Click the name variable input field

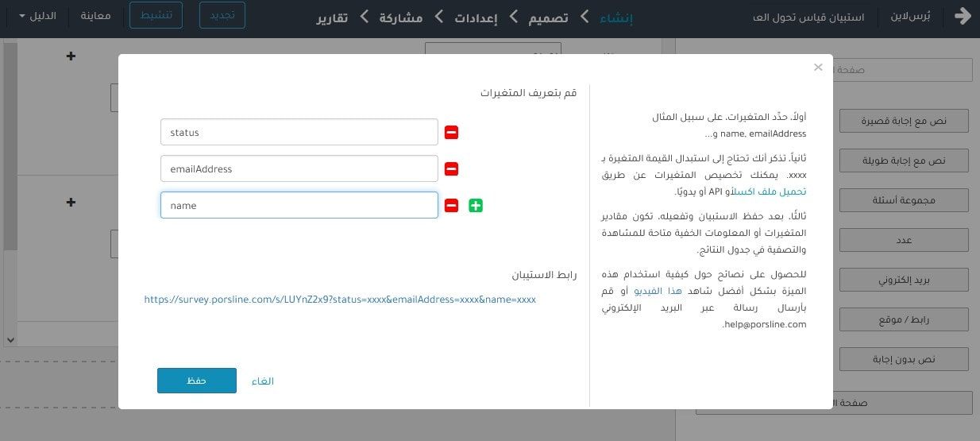tap(299, 205)
